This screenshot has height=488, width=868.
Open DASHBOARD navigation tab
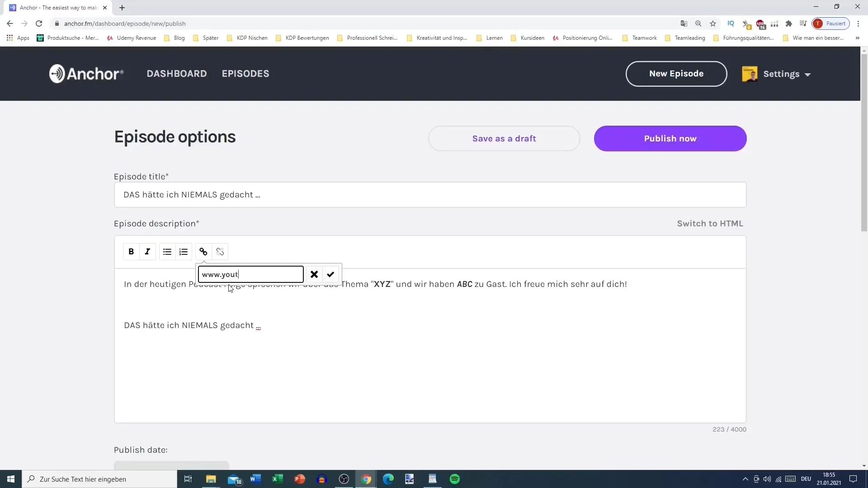(176, 73)
